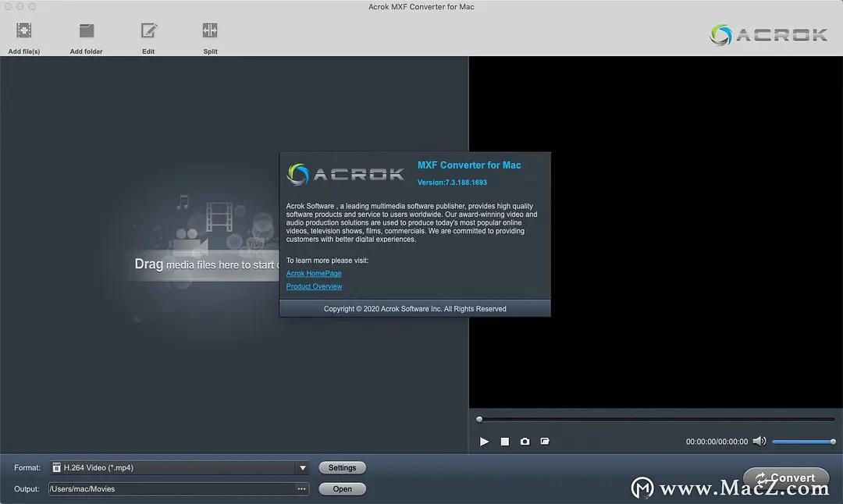Image resolution: width=843 pixels, height=504 pixels.
Task: Open the snapshot folder icon
Action: (545, 441)
